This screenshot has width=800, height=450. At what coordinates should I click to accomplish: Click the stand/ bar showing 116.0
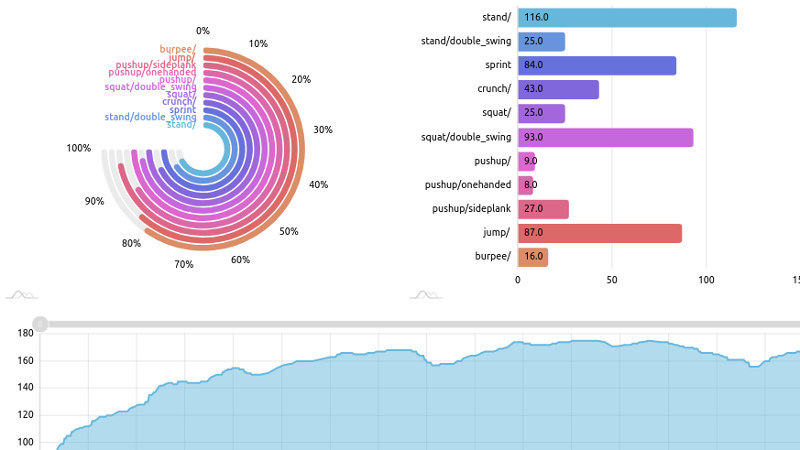click(626, 18)
